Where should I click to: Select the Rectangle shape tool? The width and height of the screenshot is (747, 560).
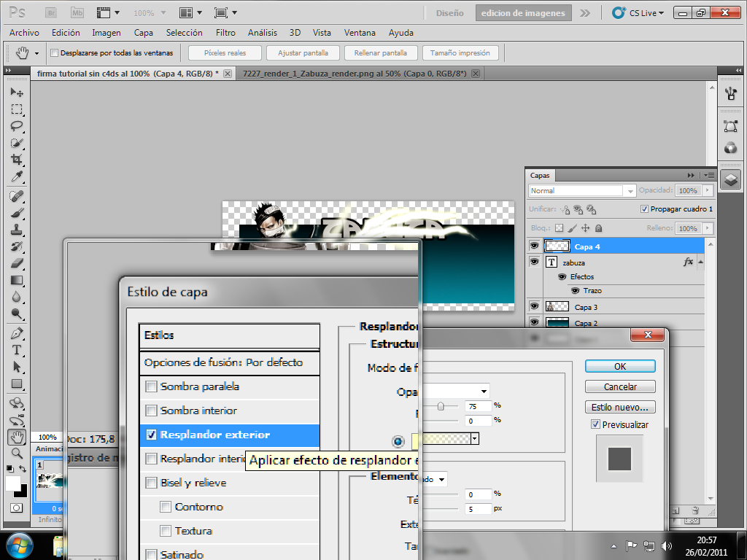(x=17, y=384)
